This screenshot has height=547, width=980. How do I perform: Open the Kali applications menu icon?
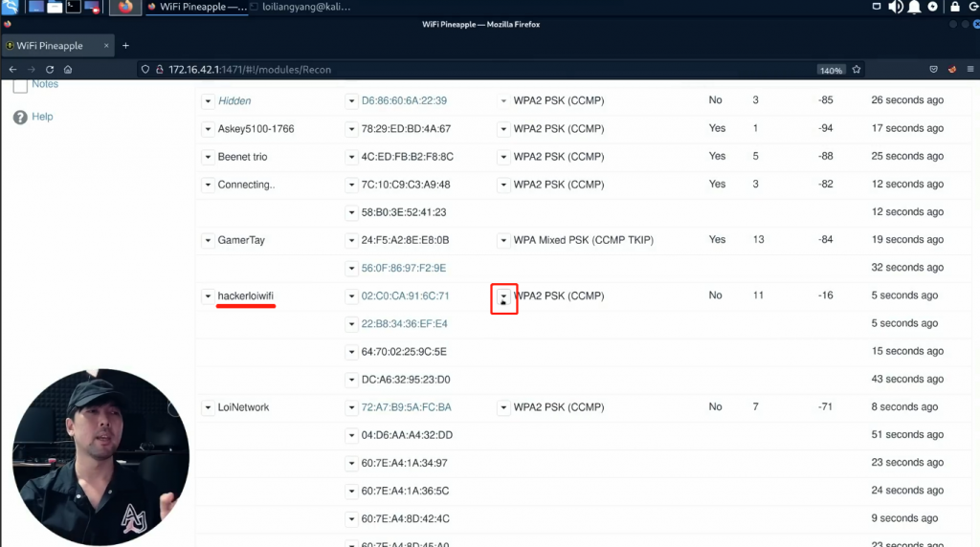point(10,7)
